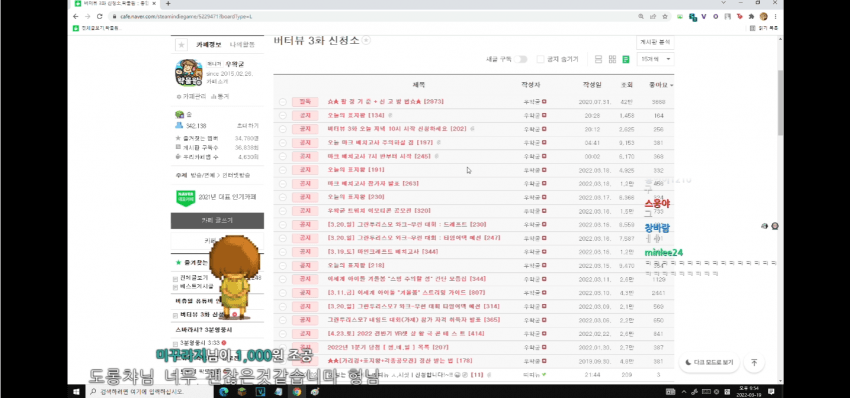Click the 카페 글쓰기 button
Viewport: 850px width, 398px height.
(x=217, y=221)
